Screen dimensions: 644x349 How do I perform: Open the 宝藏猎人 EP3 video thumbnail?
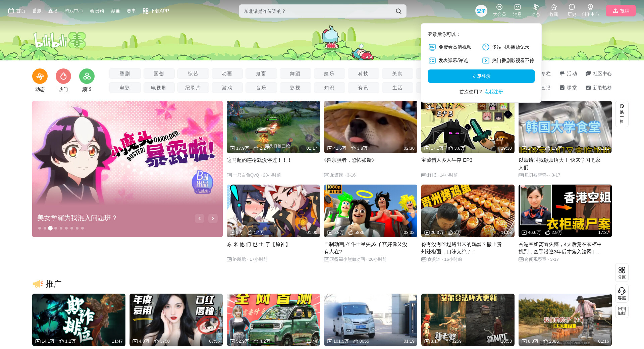pos(468,127)
